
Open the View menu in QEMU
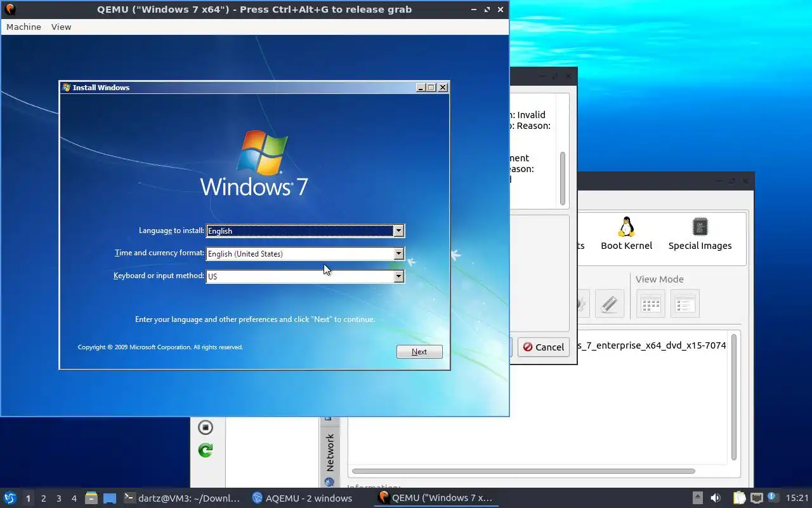click(61, 27)
